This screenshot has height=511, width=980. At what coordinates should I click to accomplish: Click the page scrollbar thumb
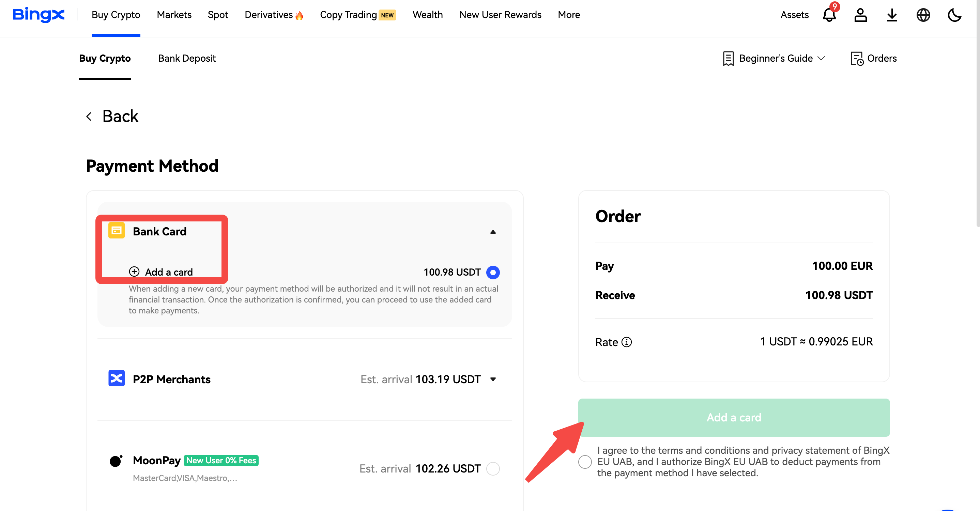(977, 114)
